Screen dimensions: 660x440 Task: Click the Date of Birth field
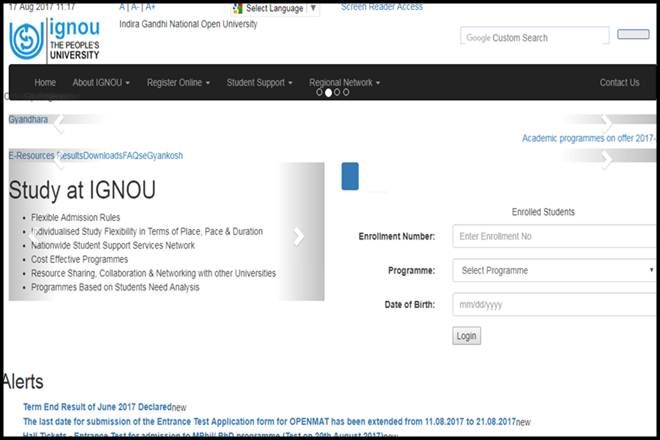pos(555,304)
